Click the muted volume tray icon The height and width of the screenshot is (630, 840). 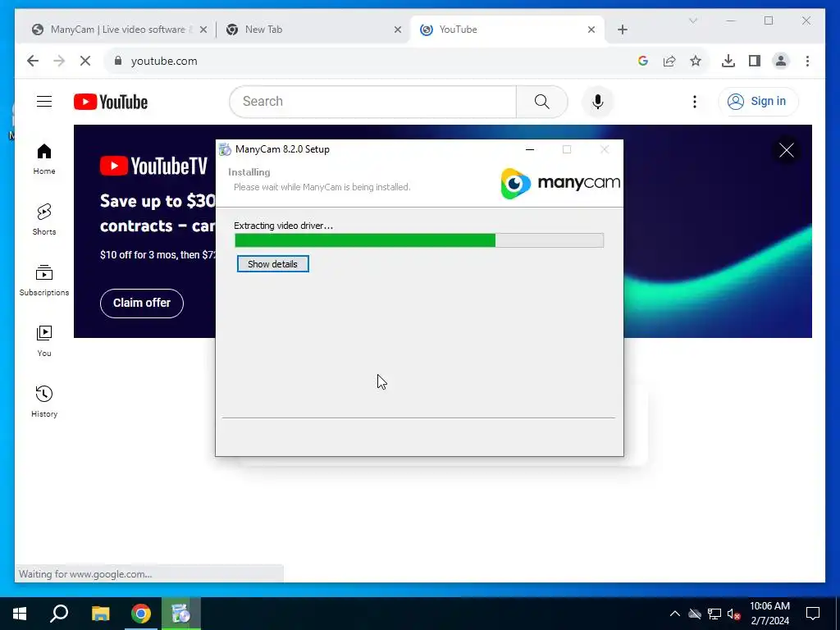pos(734,614)
